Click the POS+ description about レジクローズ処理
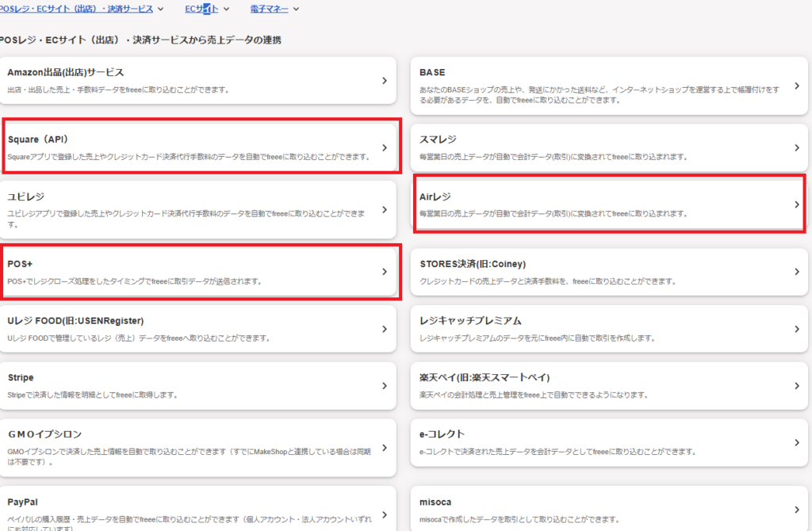 click(135, 281)
